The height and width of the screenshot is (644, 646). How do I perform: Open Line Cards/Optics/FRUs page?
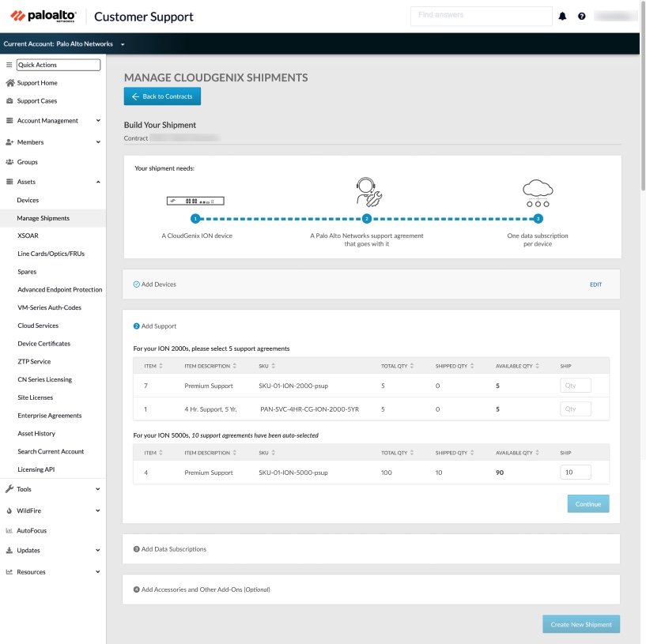[x=51, y=254]
